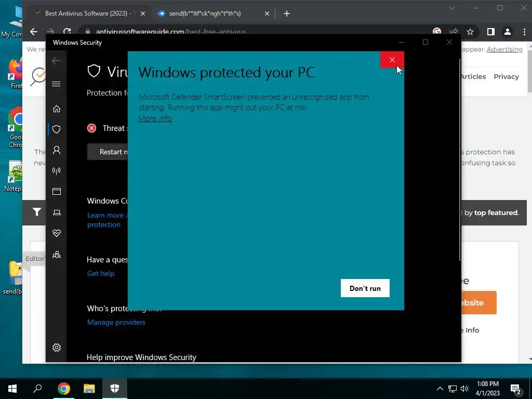Click Advertising link on webpage

(504, 49)
